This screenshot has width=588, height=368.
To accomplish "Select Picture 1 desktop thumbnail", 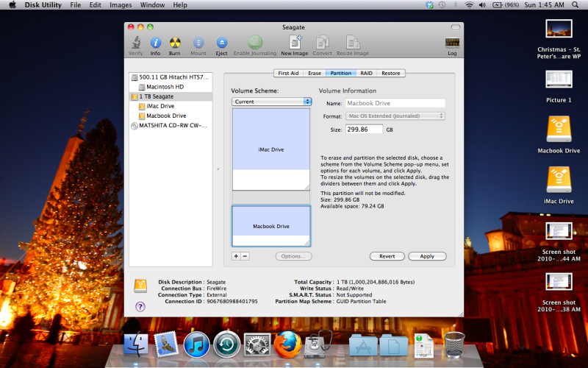I will point(559,86).
